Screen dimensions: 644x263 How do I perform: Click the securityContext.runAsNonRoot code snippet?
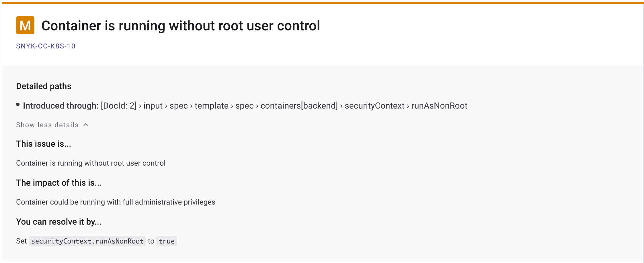(87, 241)
